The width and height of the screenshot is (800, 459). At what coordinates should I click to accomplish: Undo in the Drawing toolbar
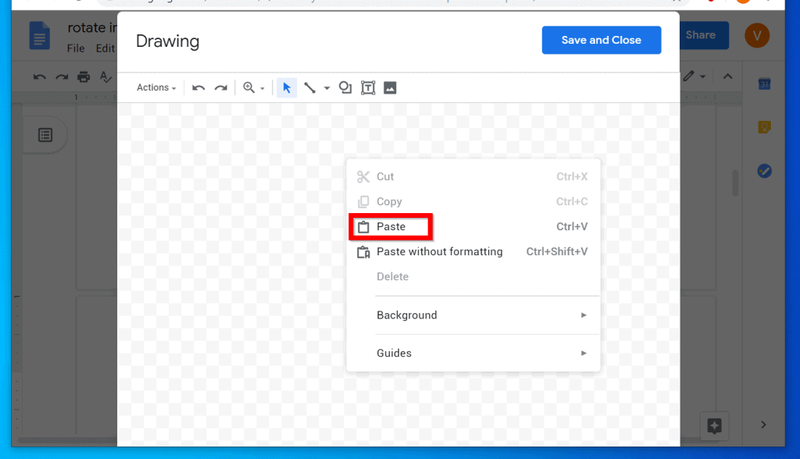198,88
